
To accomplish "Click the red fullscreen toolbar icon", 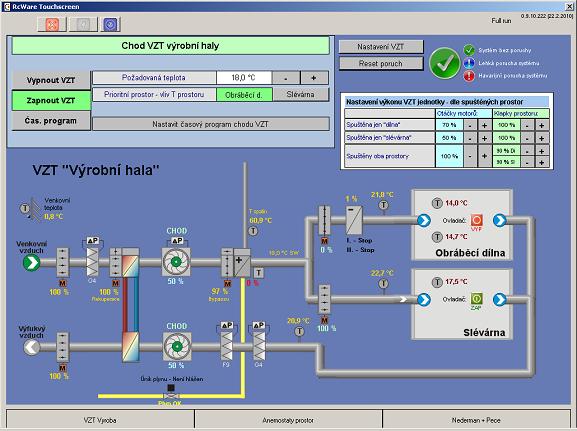I will (52, 25).
